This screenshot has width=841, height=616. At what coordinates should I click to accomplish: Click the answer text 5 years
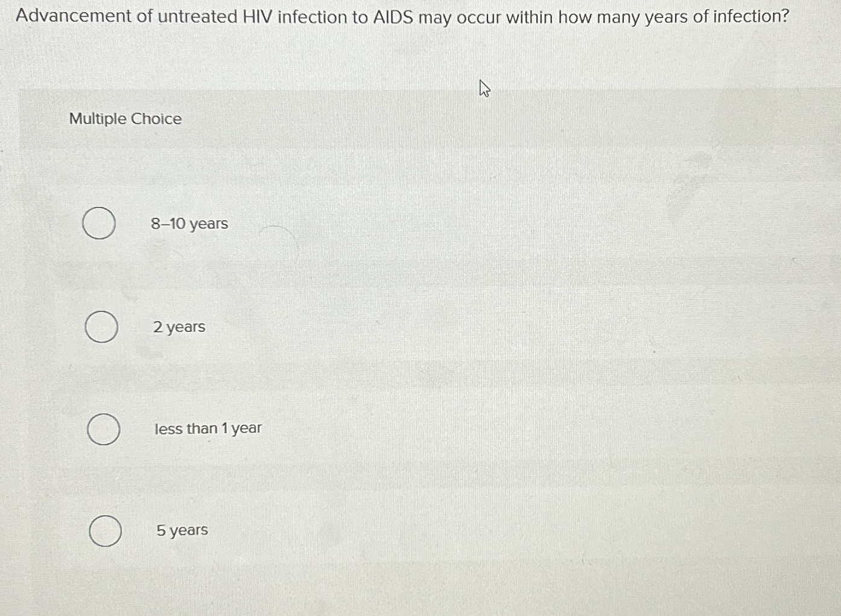182,530
